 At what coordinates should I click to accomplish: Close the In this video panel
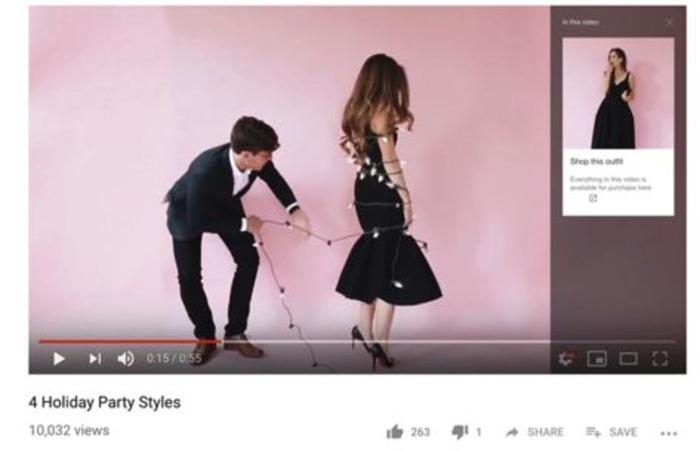[x=669, y=22]
